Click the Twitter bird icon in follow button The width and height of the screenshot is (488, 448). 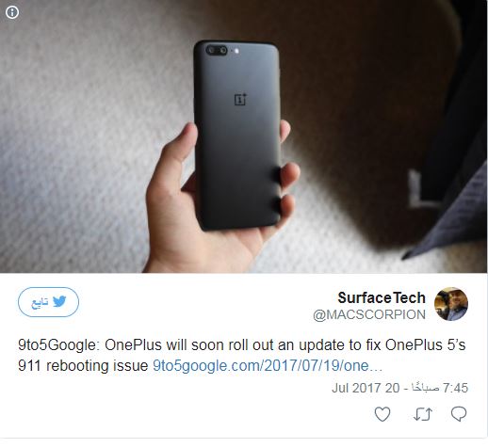click(59, 301)
